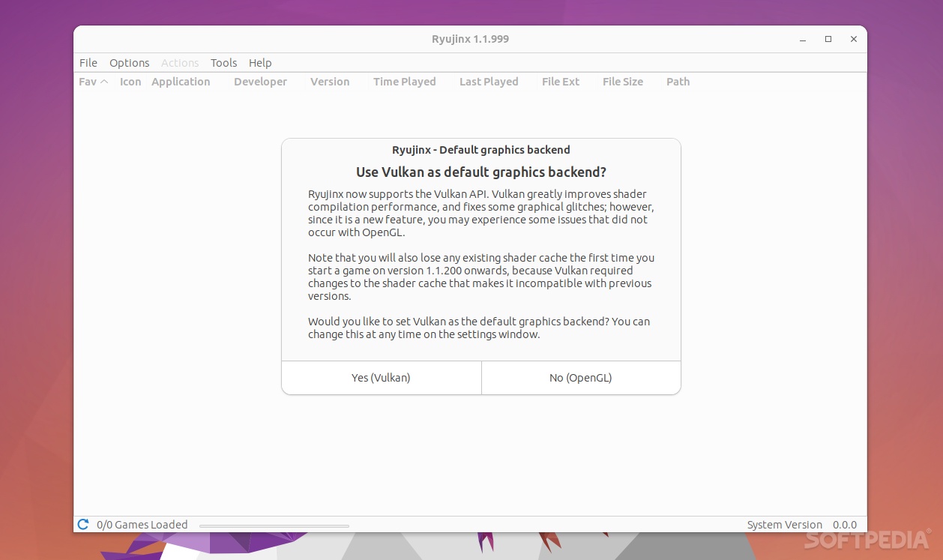
Task: Open the File menu
Action: coord(88,62)
